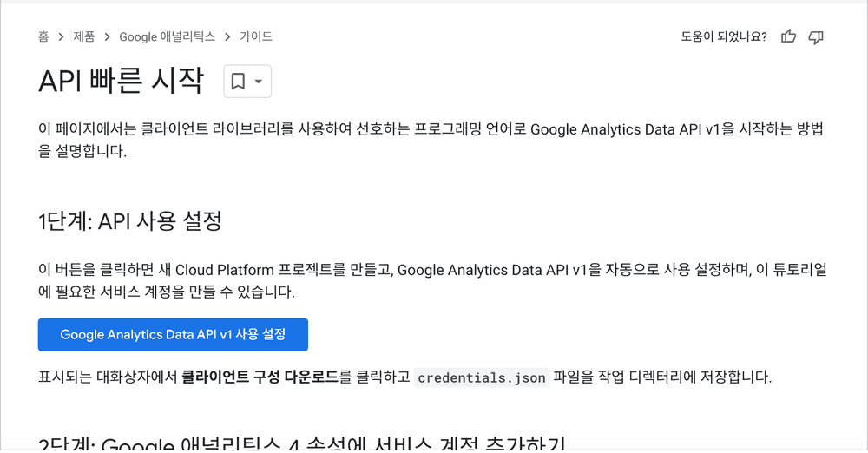Click the bold 클라이언트 구성 다운로드 text
868x453 pixels.
coord(260,377)
